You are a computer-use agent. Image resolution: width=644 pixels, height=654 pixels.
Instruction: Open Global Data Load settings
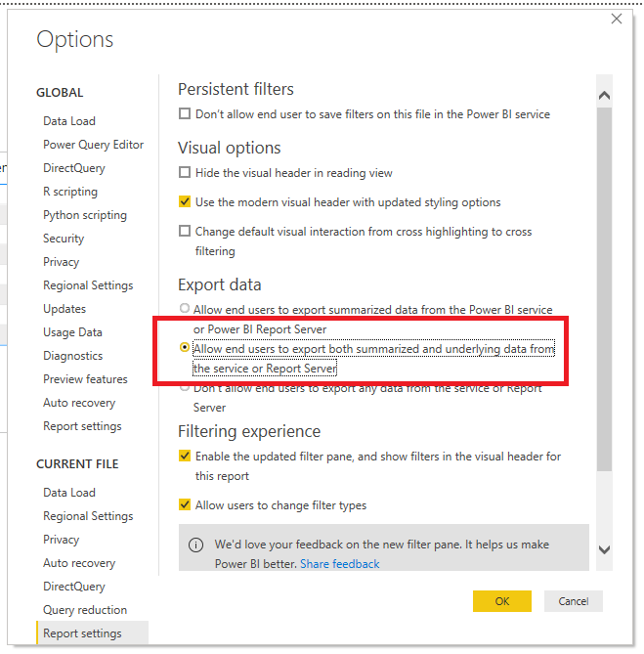[69, 121]
